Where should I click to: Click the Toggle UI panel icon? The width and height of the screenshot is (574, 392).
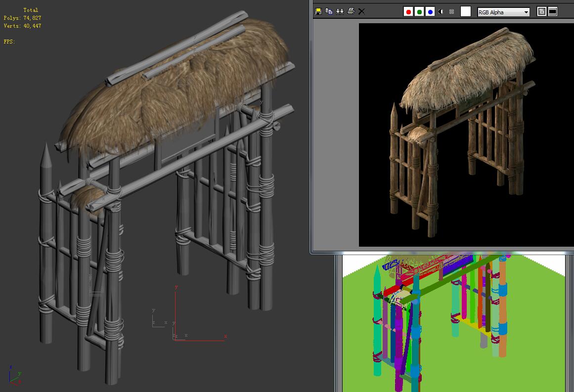pyautogui.click(x=553, y=12)
